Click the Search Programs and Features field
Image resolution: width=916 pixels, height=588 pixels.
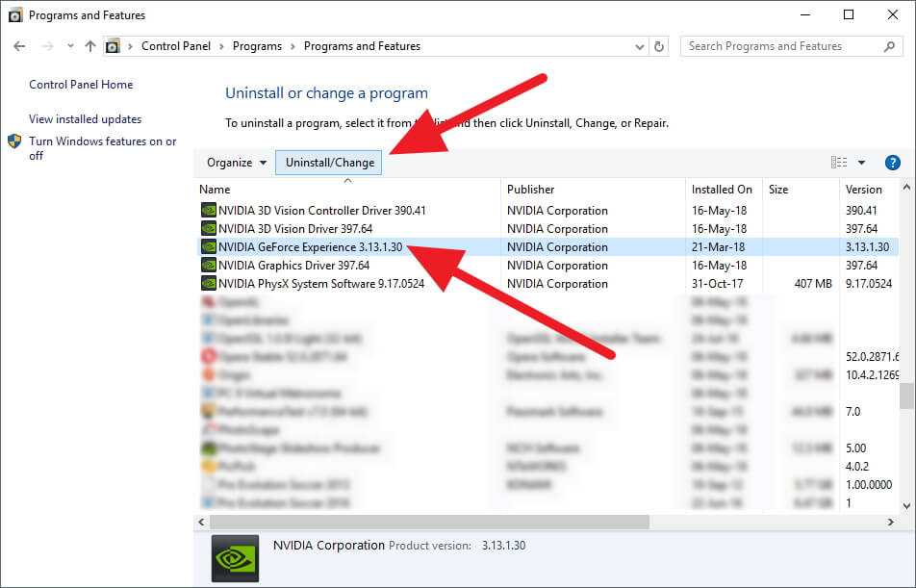pos(779,46)
